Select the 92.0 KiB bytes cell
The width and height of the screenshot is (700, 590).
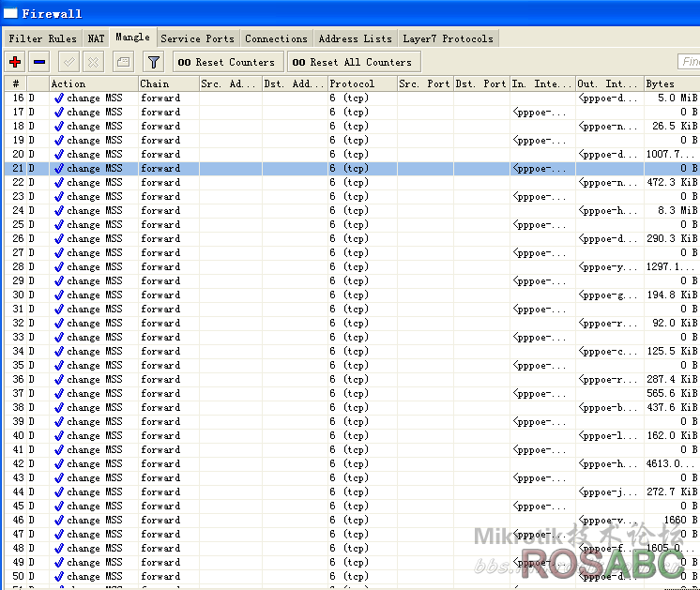tap(672, 323)
